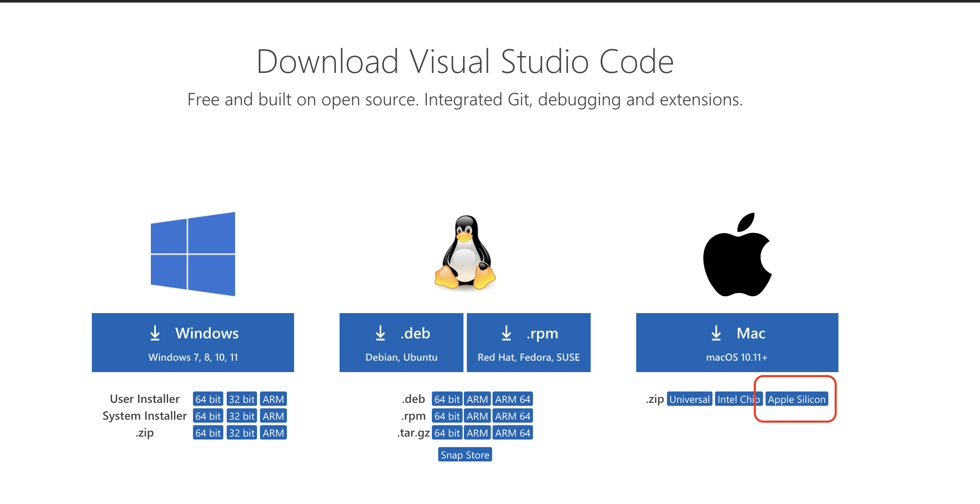Download the Mac Intel Chip .zip
Image resolution: width=980 pixels, height=504 pixels.
737,399
